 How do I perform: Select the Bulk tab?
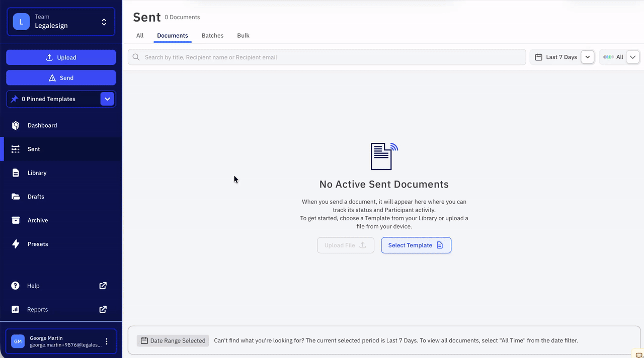(243, 35)
